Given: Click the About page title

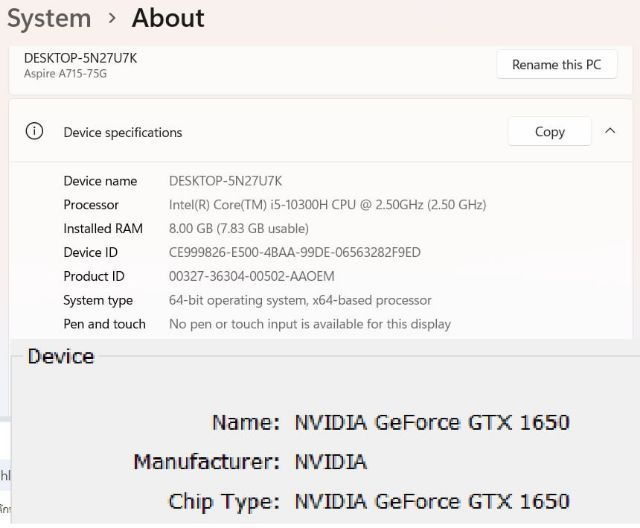Looking at the screenshot, I should [168, 18].
